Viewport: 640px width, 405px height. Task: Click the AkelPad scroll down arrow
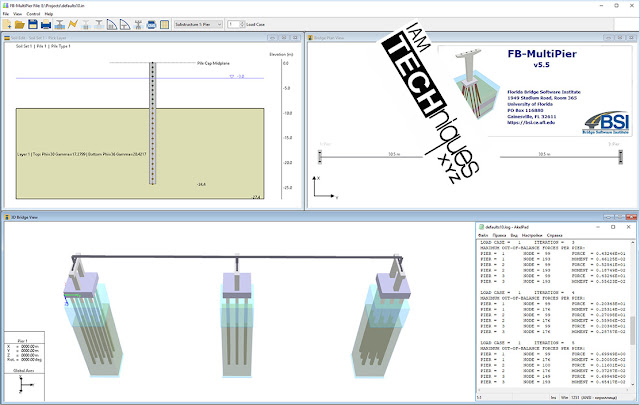click(633, 385)
